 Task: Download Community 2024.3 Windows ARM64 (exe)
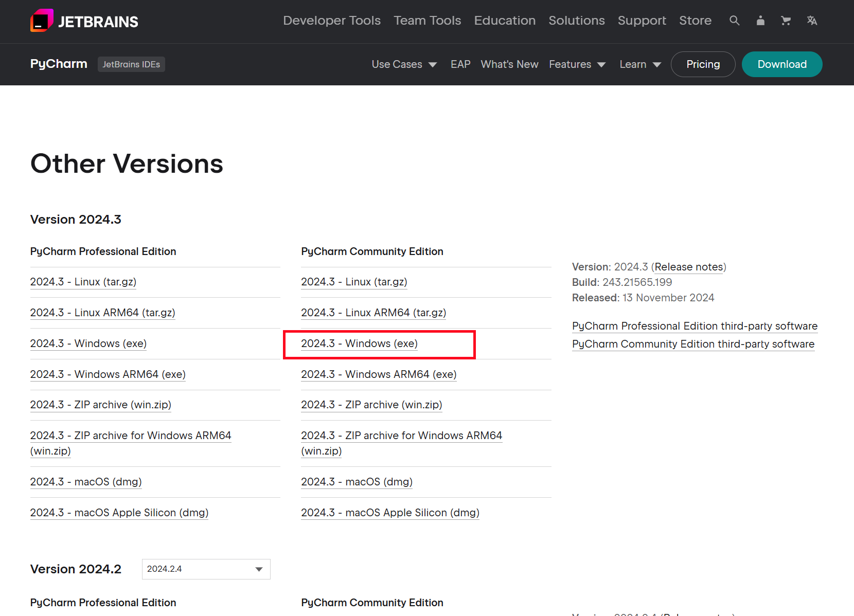tap(379, 374)
